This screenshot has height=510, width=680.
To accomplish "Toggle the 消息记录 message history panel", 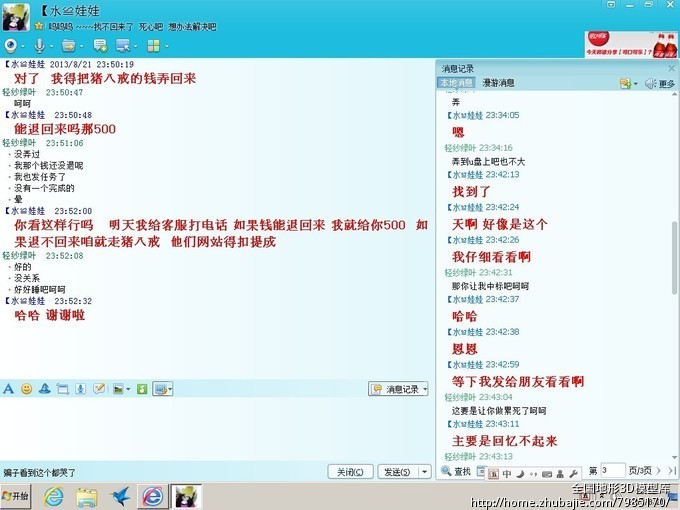I will (x=396, y=389).
